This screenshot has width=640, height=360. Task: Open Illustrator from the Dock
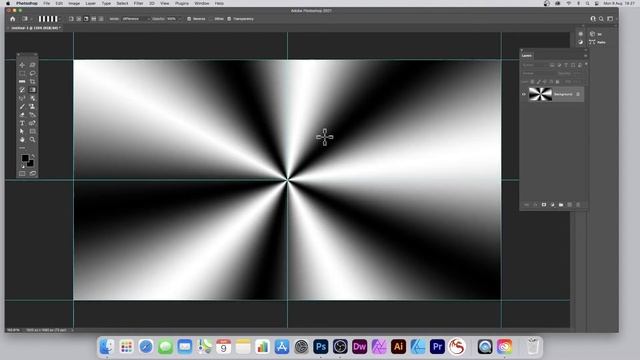point(398,347)
